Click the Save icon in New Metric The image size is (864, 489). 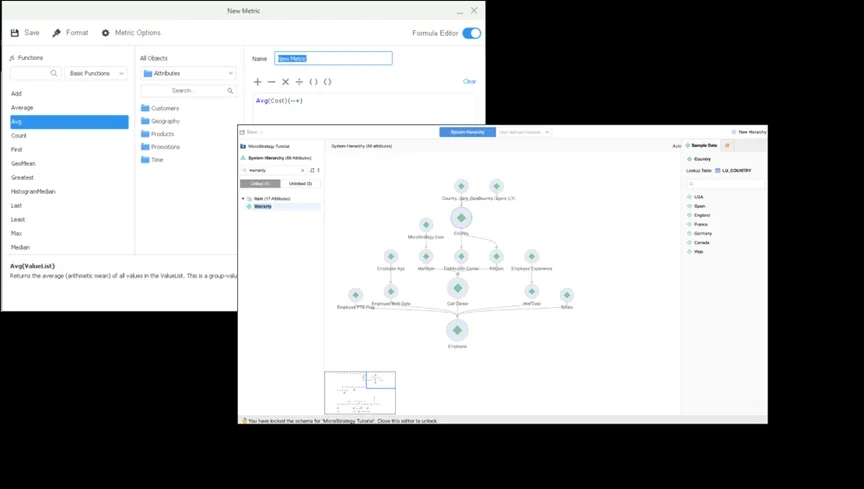[x=15, y=33]
